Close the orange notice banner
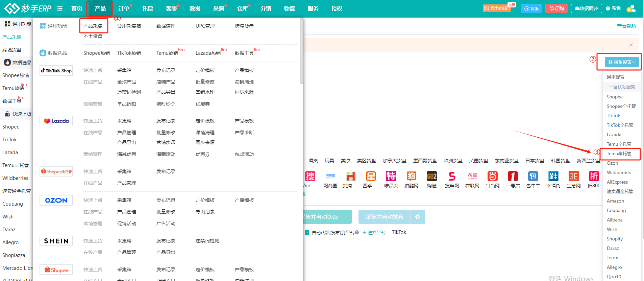The image size is (644, 281). 631,45
